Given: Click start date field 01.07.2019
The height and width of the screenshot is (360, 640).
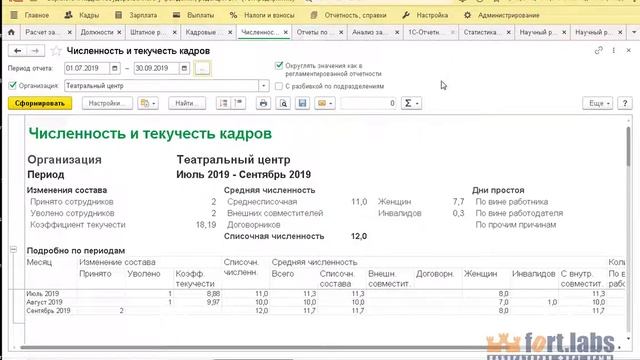Looking at the screenshot, I should (87, 68).
